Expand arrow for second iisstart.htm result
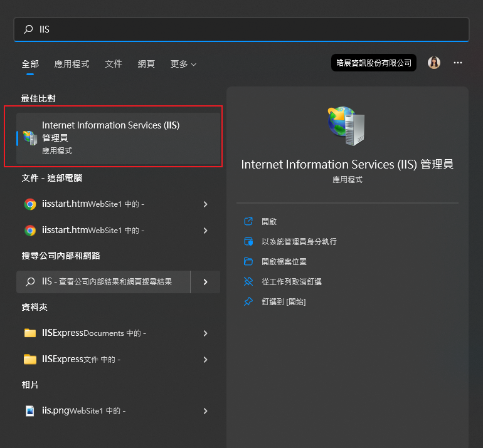 tap(206, 231)
